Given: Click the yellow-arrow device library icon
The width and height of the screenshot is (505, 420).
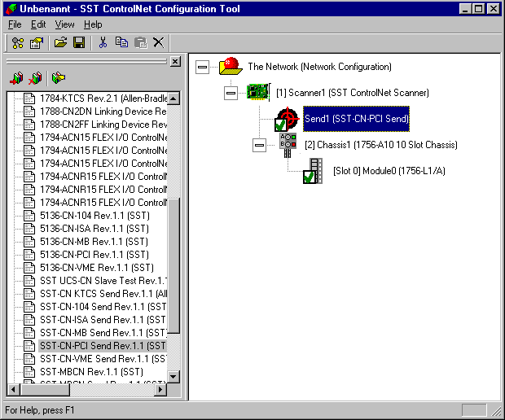Looking at the screenshot, I should pyautogui.click(x=59, y=77).
